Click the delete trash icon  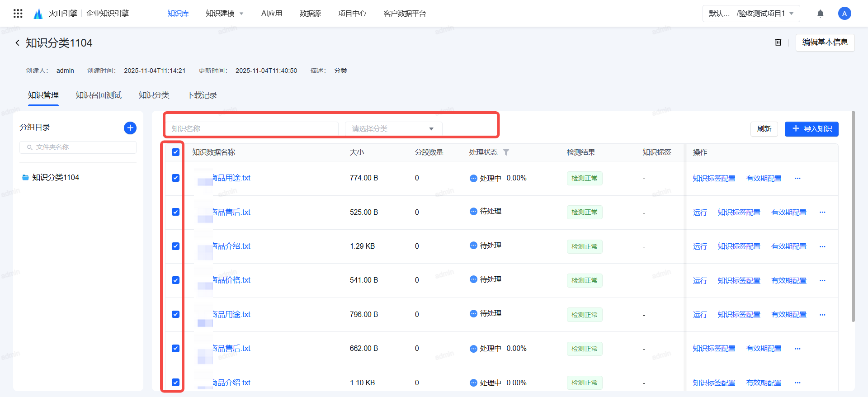(778, 42)
